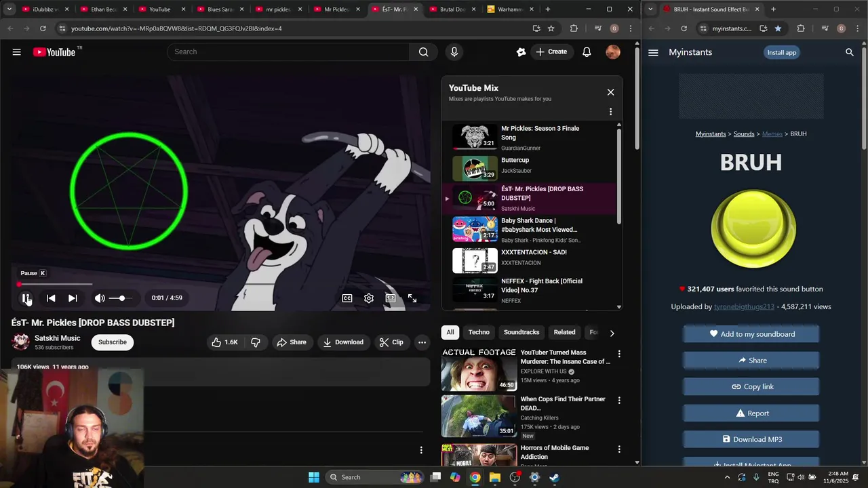The width and height of the screenshot is (868, 488).
Task: Close the YouTube Mix playlist panel
Action: pyautogui.click(x=610, y=92)
